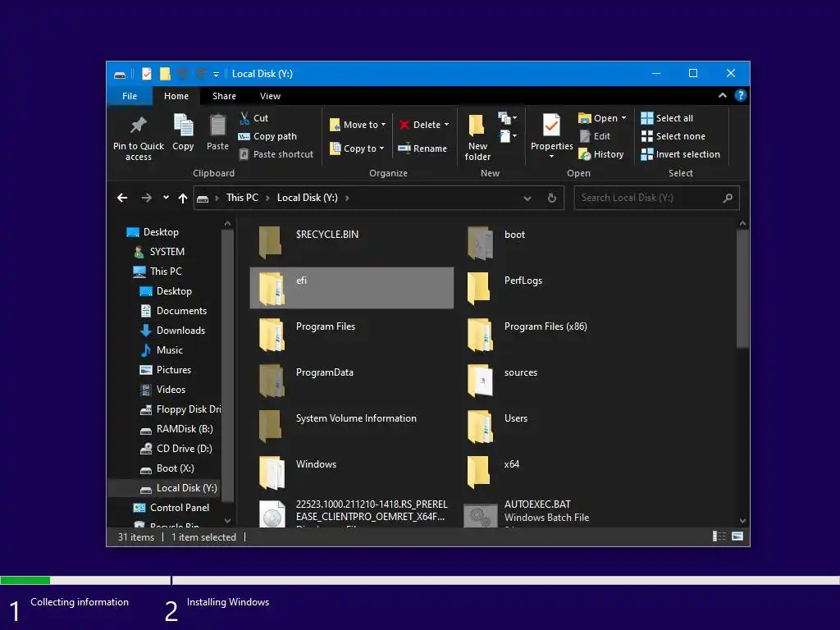Image resolution: width=840 pixels, height=630 pixels.
Task: Open Boot (X:) in the navigation pane
Action: [175, 468]
